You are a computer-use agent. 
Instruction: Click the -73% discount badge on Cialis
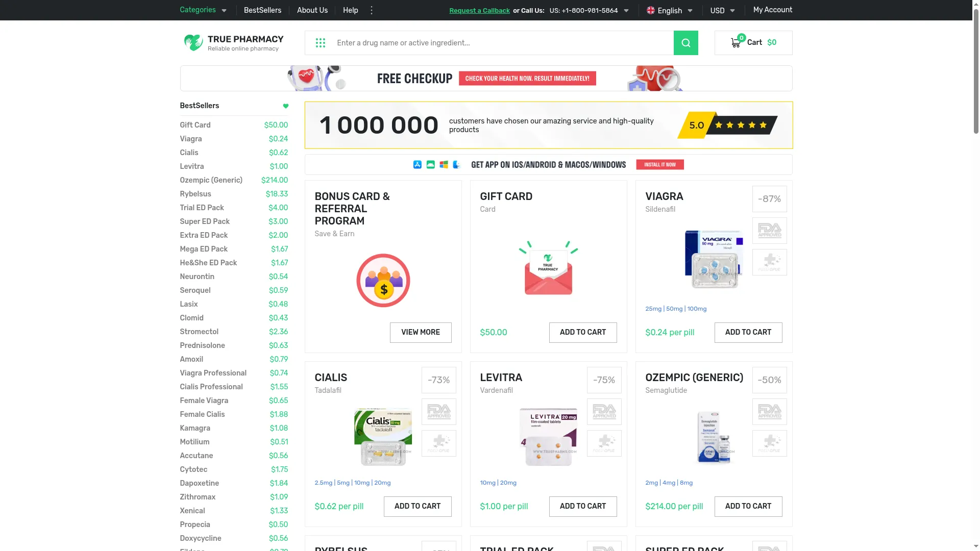click(x=438, y=380)
